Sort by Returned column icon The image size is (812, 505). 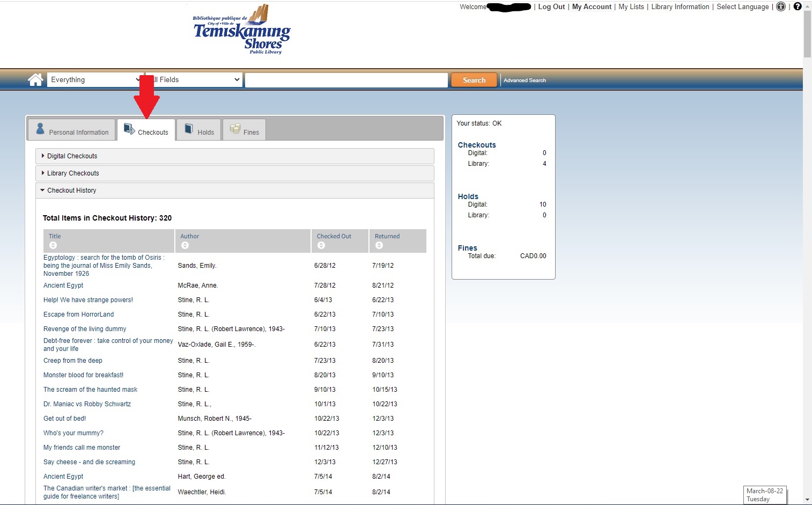point(379,245)
